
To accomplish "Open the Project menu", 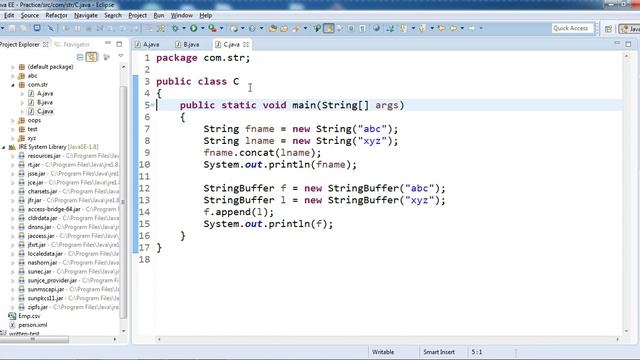I will pyautogui.click(x=138, y=16).
